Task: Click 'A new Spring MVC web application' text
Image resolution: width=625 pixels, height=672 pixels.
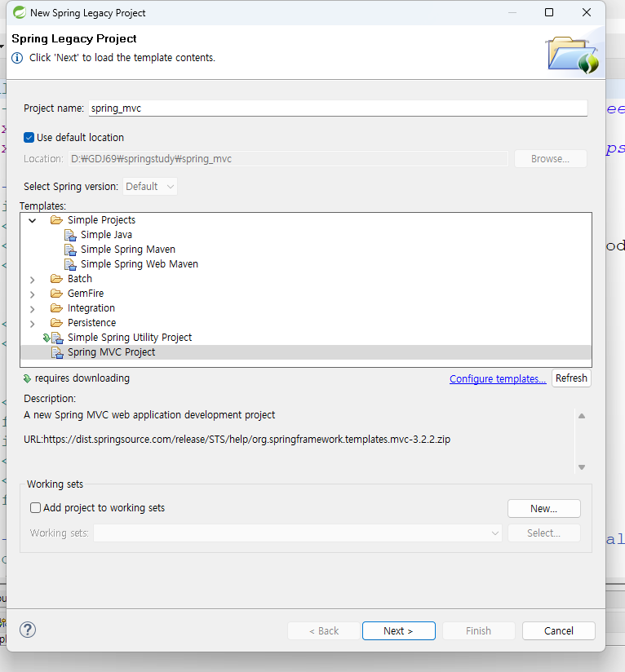Action: click(x=149, y=415)
